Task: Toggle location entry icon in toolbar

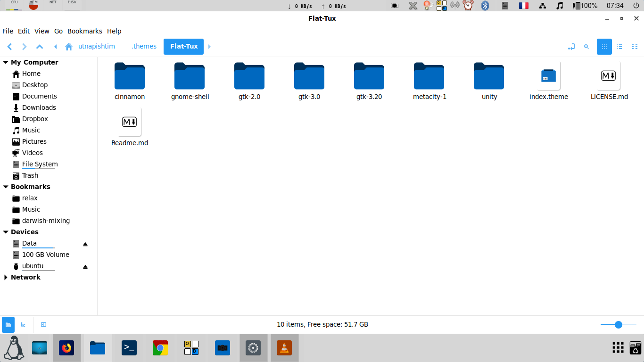Action: click(x=571, y=47)
